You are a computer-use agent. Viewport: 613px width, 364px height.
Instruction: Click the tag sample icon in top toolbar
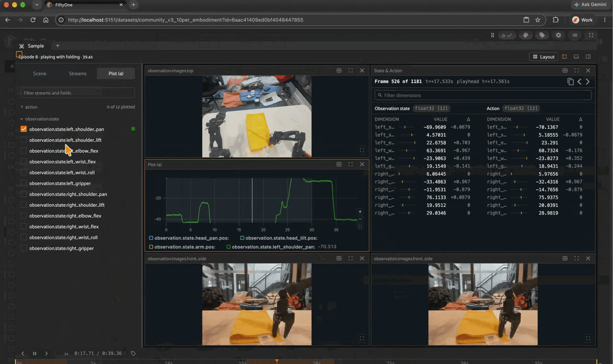[x=542, y=35]
